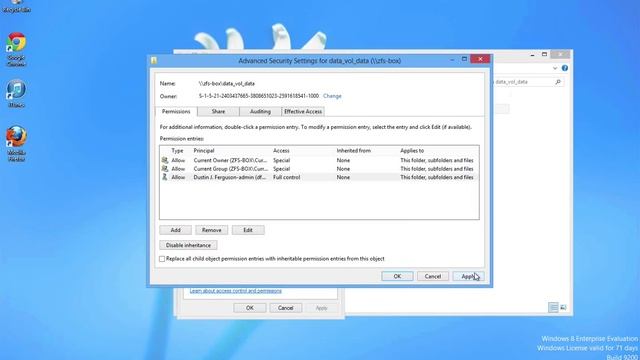The height and width of the screenshot is (360, 640).
Task: Cancel the Advanced Security Settings dialog
Action: (x=433, y=276)
